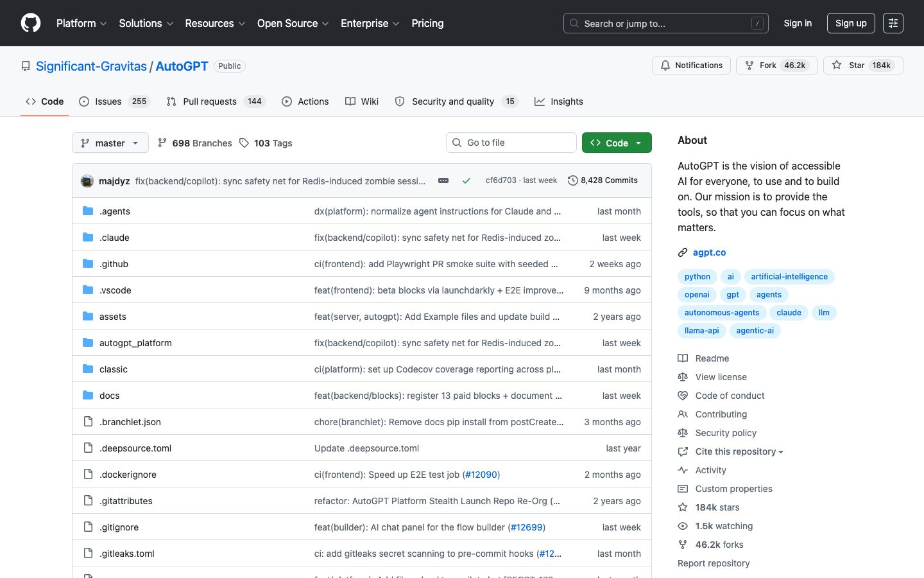Open the master branch dropdown
This screenshot has width=924, height=578.
[110, 143]
